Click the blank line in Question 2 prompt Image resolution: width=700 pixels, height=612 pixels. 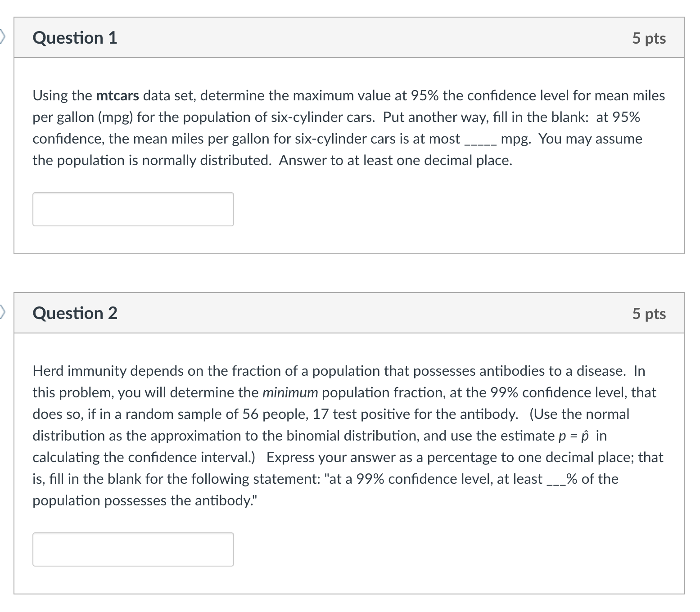click(556, 481)
